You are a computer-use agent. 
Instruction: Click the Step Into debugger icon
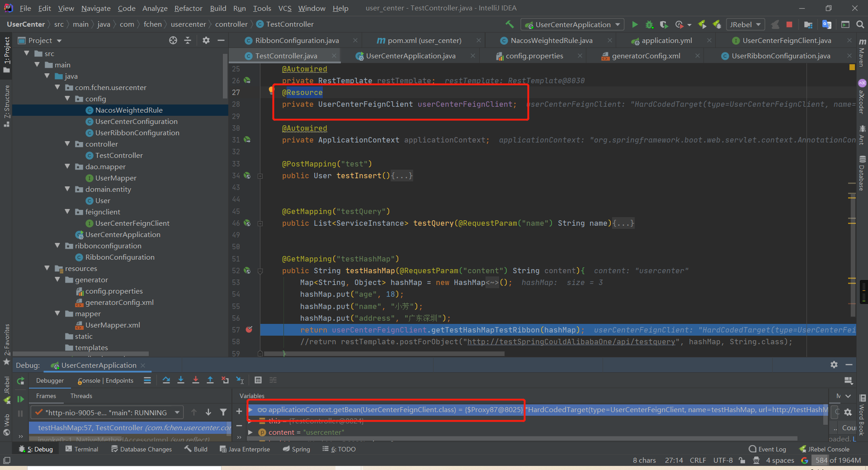tap(181, 380)
